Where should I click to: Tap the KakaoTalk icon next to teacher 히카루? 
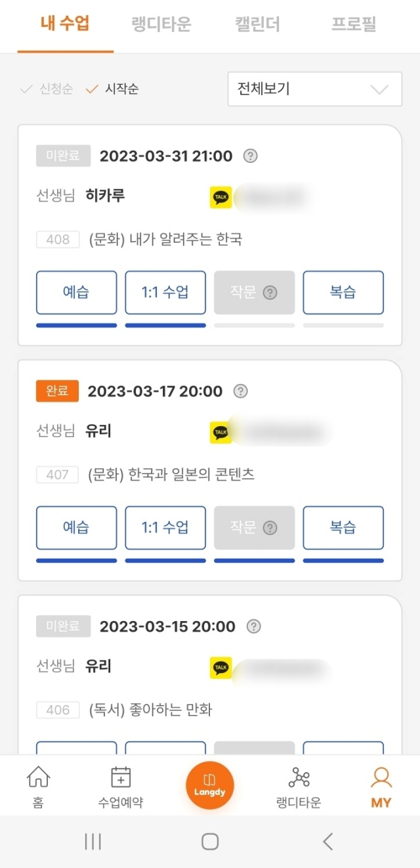(221, 198)
